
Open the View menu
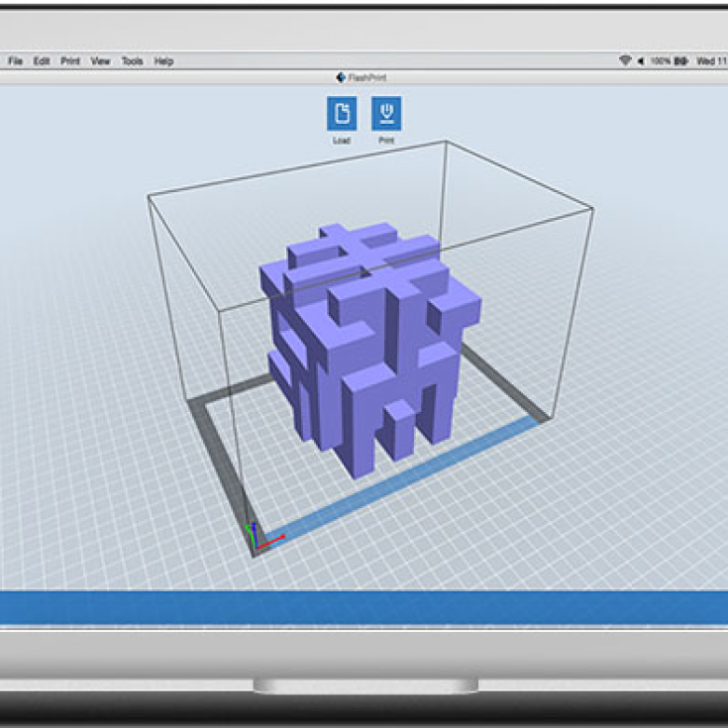tap(100, 61)
